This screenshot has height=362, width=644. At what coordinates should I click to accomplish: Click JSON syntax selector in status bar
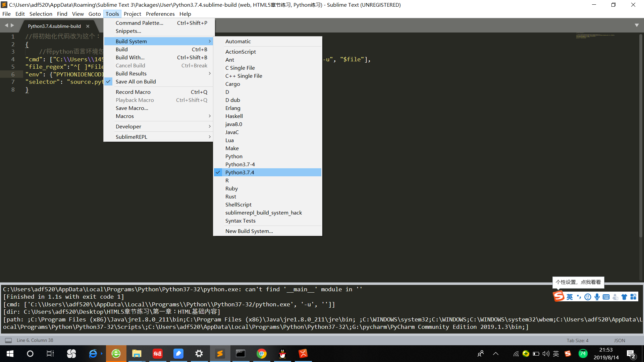[619, 340]
